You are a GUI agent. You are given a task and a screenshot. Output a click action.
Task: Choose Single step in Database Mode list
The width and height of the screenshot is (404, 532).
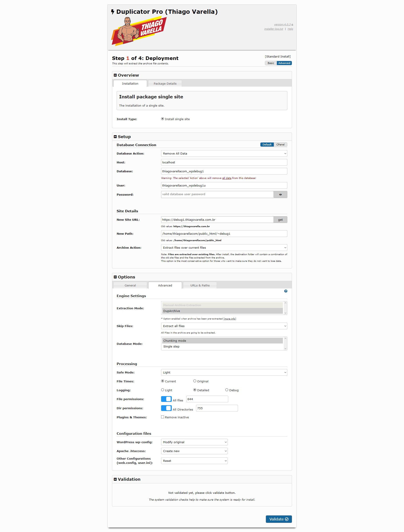222,347
